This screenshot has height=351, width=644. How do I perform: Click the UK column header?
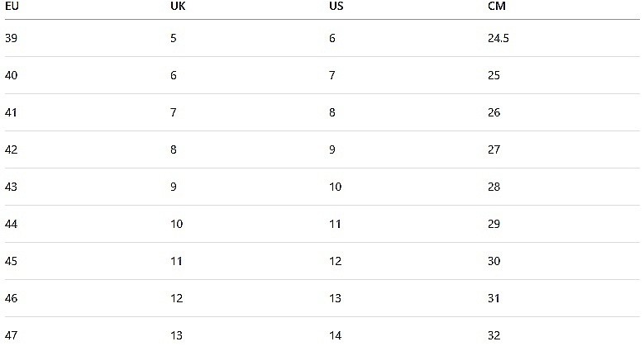coord(177,7)
